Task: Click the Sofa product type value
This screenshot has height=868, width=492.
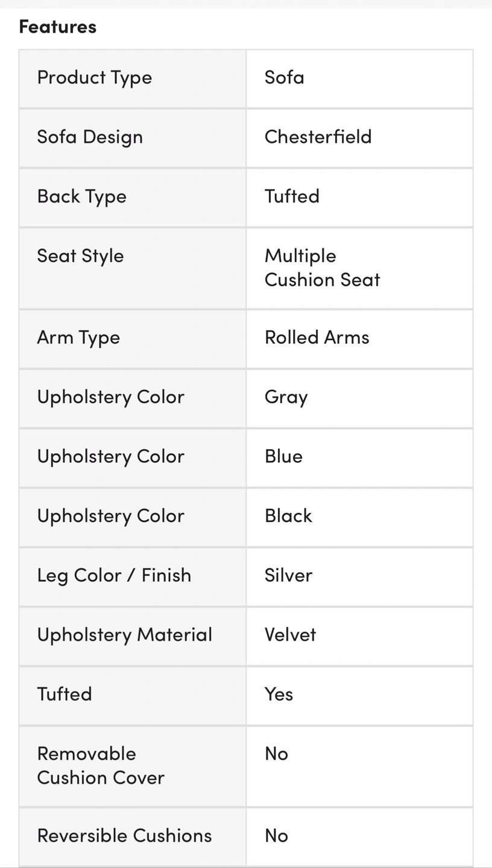Action: 284,78
